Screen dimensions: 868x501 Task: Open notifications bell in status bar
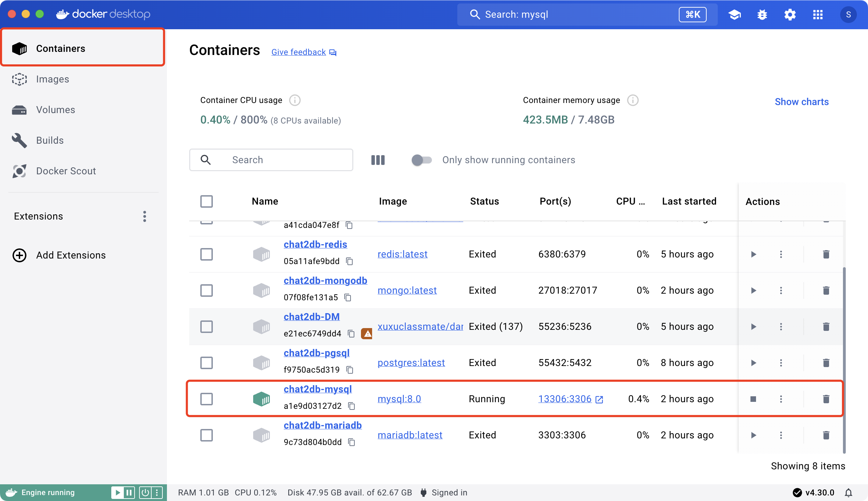(849, 493)
